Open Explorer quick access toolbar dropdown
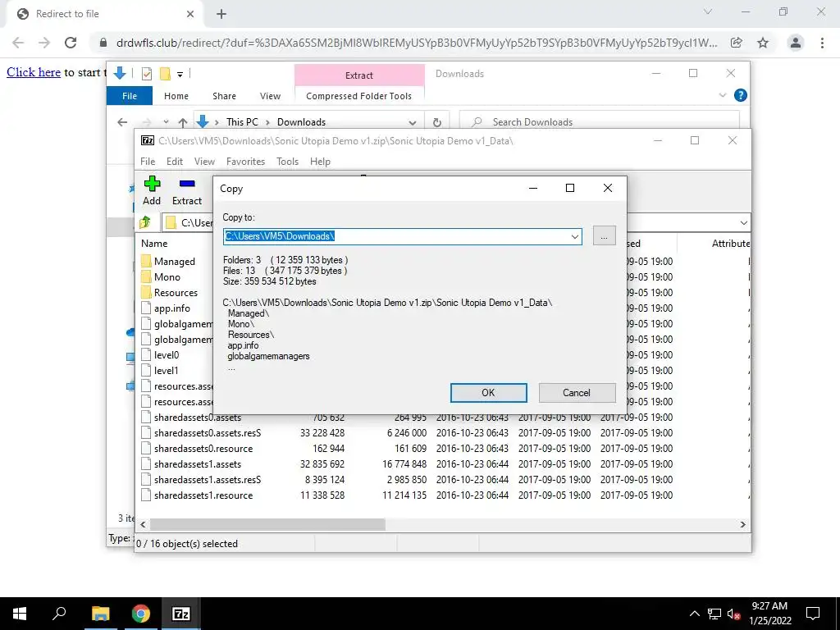 click(180, 74)
